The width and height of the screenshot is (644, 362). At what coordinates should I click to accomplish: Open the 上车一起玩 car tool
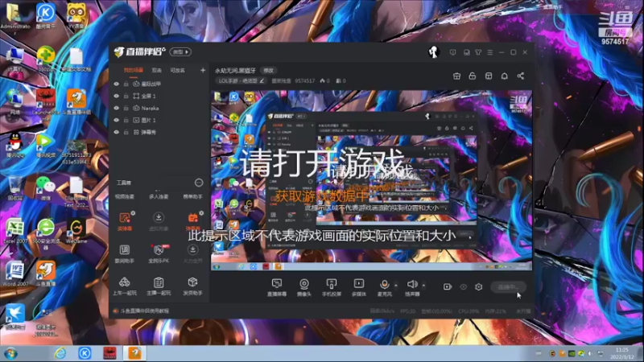125,286
